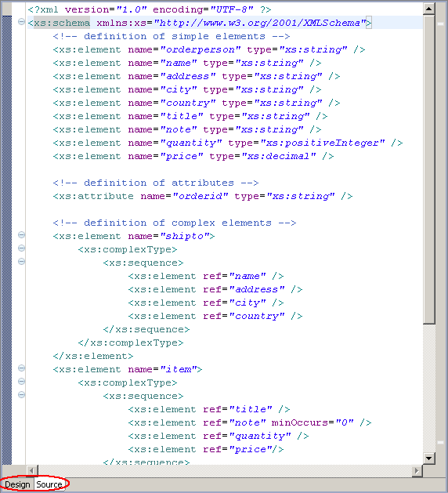Screen dimensions: 448x493
Task: Click the element line named "country"
Action: [197, 103]
